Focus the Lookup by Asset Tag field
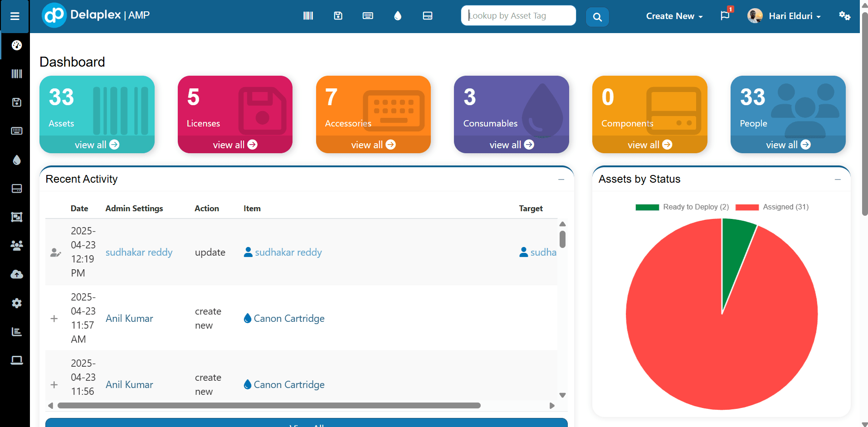Image resolution: width=868 pixels, height=427 pixels. click(x=518, y=16)
